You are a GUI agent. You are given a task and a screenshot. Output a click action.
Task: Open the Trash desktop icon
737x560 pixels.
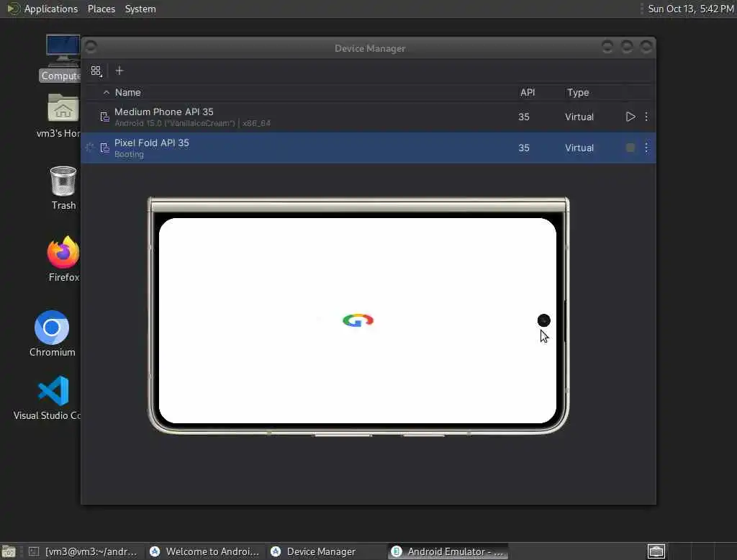coord(63,188)
